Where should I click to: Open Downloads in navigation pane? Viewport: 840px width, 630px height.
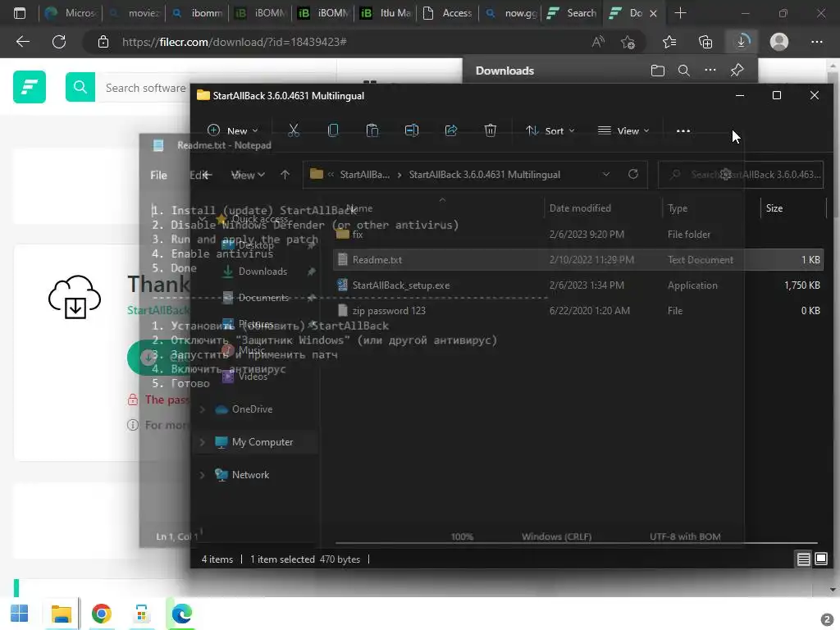(x=262, y=272)
